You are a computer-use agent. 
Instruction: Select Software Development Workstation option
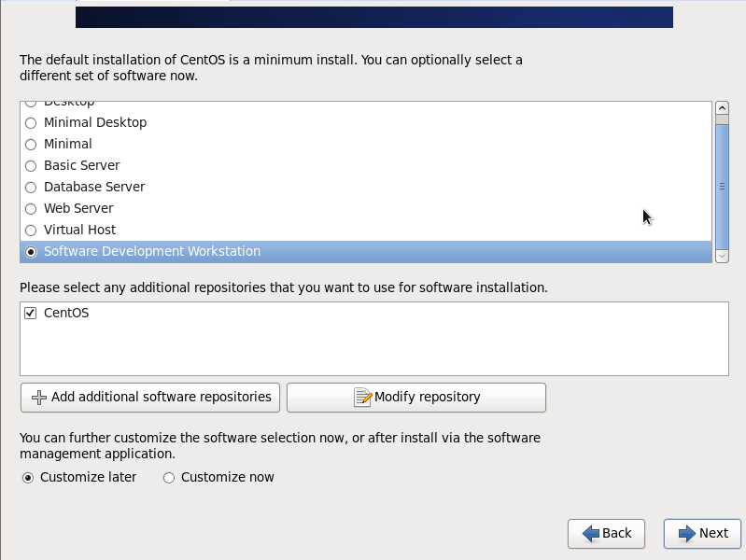click(31, 252)
